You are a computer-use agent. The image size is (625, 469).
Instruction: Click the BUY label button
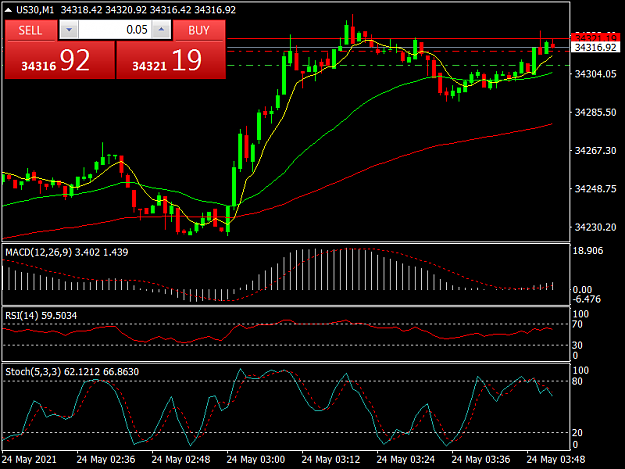click(x=199, y=30)
